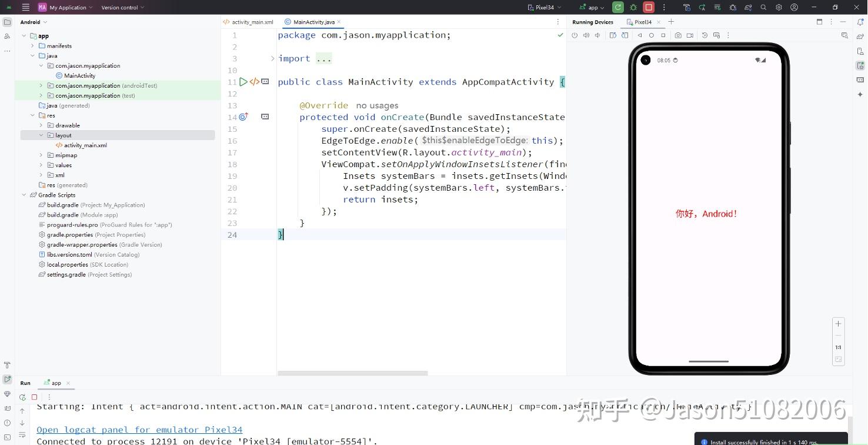
Task: Sync project with Gradle files elephant icon
Action: (748, 7)
